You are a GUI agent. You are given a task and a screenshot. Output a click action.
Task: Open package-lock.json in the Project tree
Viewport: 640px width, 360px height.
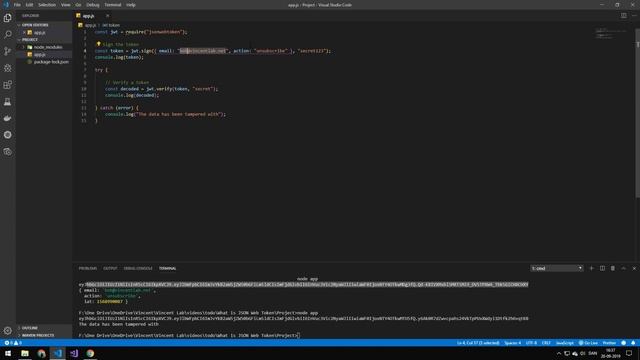pyautogui.click(x=44, y=62)
